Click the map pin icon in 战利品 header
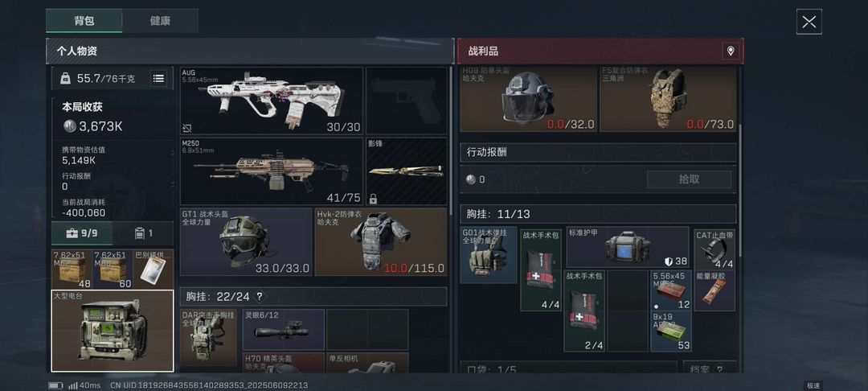Viewport: 868px width, 391px height. pos(730,51)
